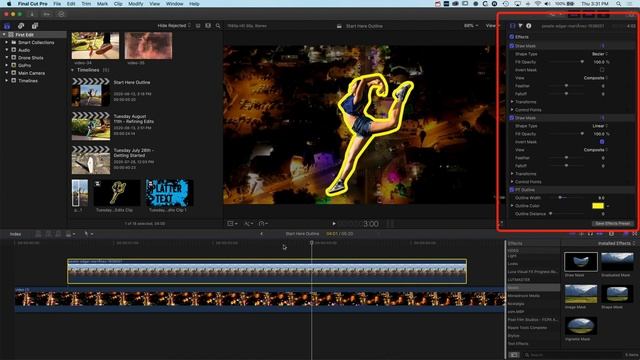Open the Modify menu
The width and height of the screenshot is (640, 360).
[136, 4]
